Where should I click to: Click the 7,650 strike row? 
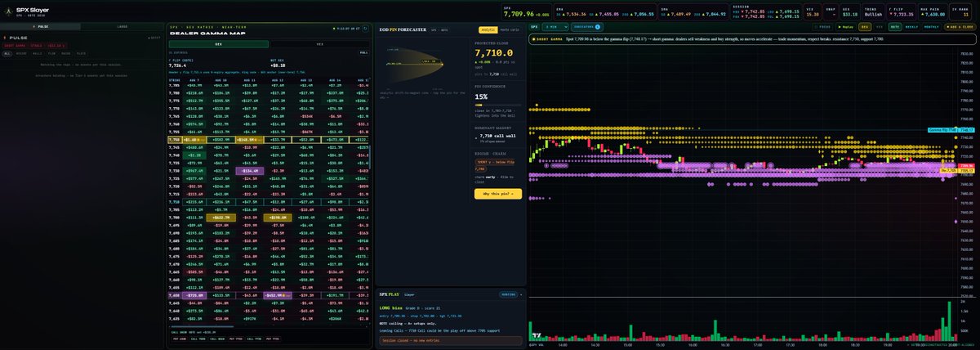[268, 295]
